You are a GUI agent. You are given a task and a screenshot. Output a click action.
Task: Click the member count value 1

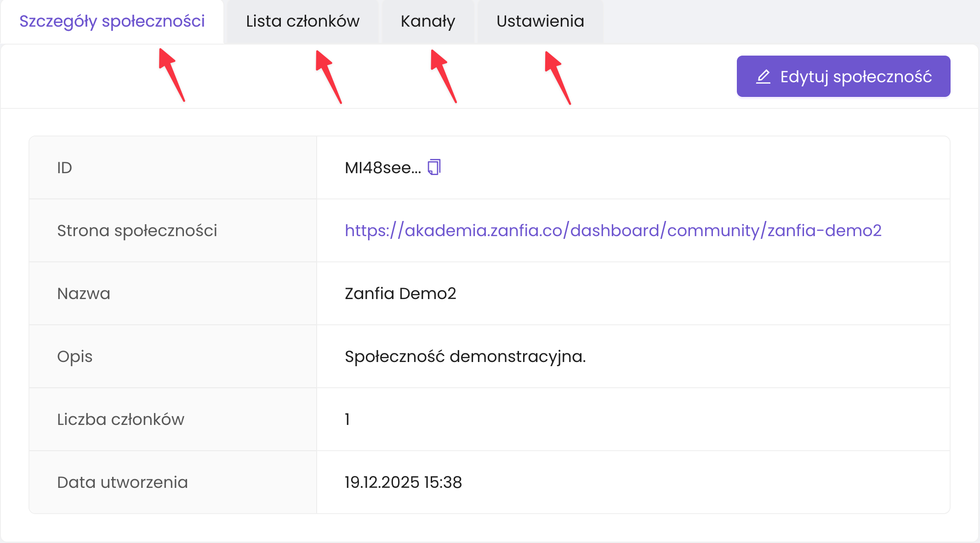point(348,419)
